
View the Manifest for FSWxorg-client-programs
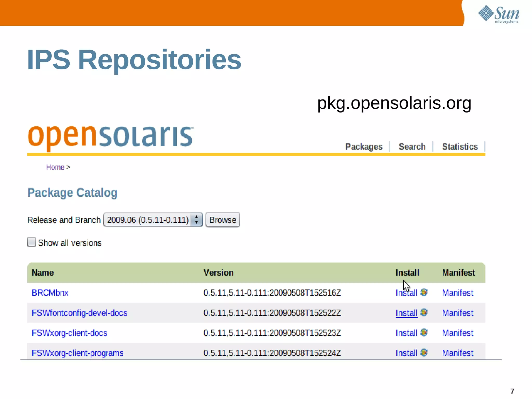458,353
